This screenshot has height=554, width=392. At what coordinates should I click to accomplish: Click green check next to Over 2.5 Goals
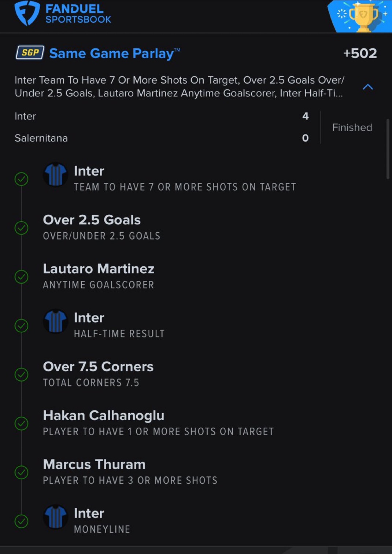tap(21, 228)
